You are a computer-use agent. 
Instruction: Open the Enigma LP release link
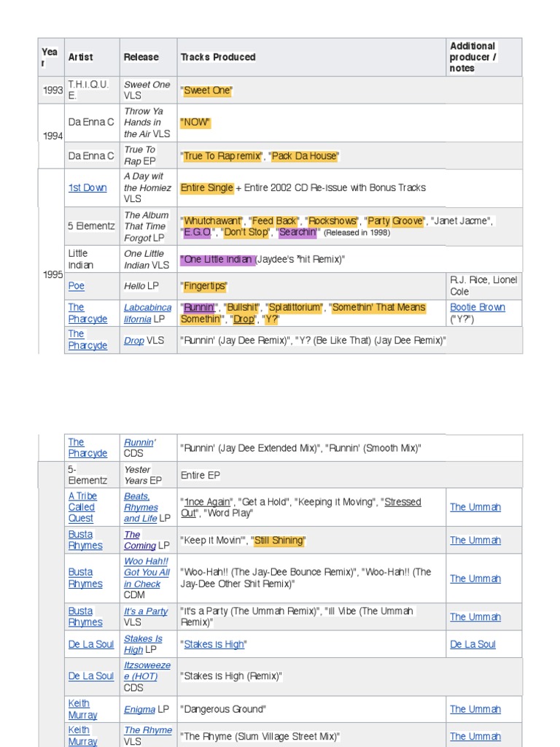pyautogui.click(x=139, y=709)
